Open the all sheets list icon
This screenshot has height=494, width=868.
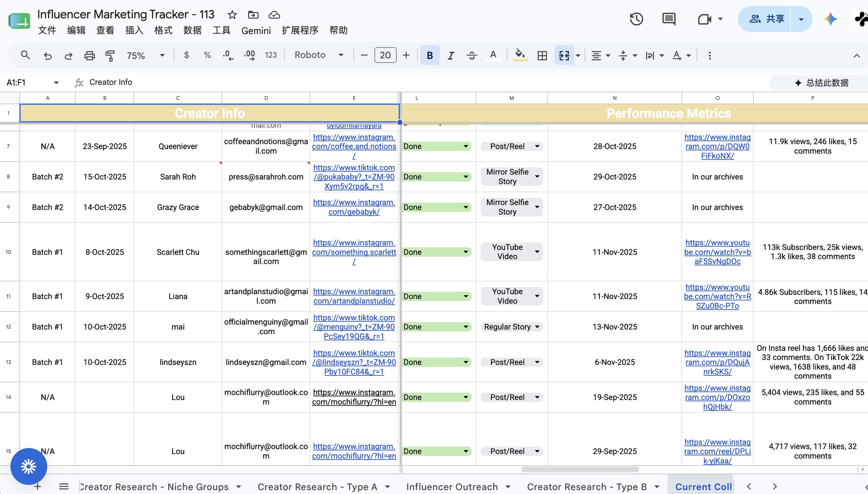pos(64,486)
